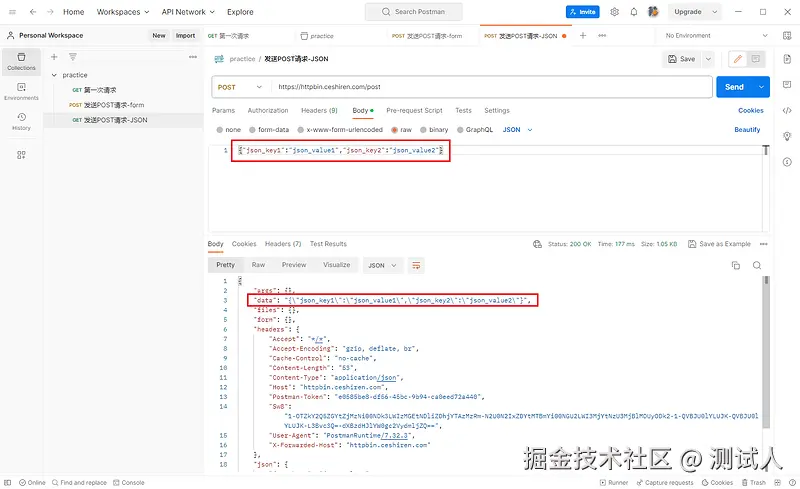
Task: Open Postman settings gear icon
Action: click(x=614, y=12)
